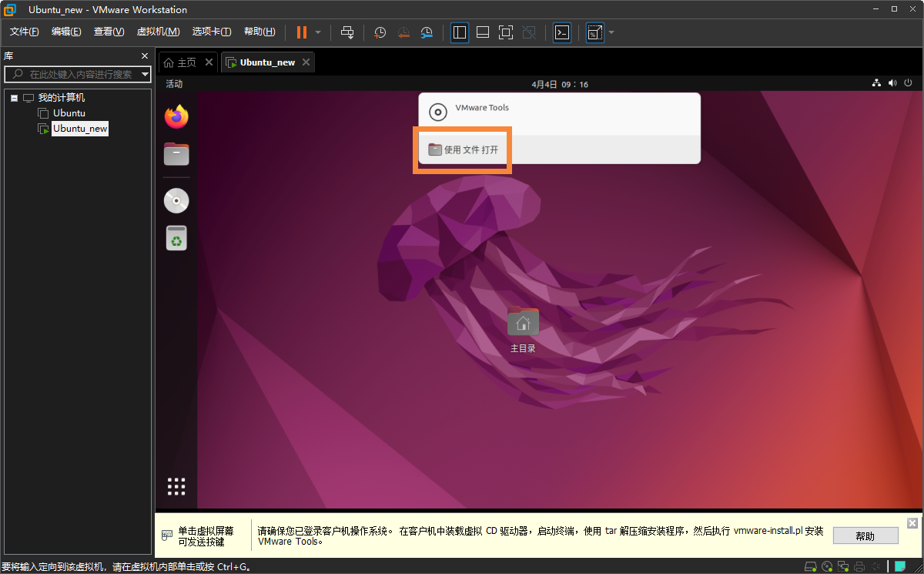
Task: Open the stretch mode dropdown arrow
Action: (611, 32)
